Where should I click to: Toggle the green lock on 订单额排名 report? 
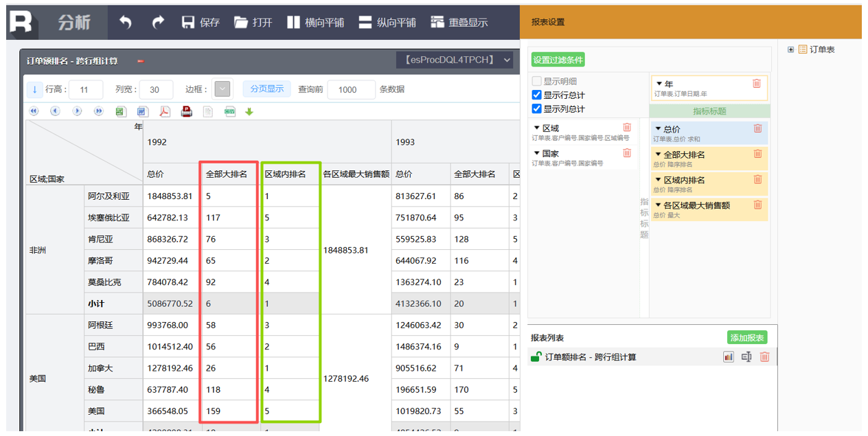536,357
